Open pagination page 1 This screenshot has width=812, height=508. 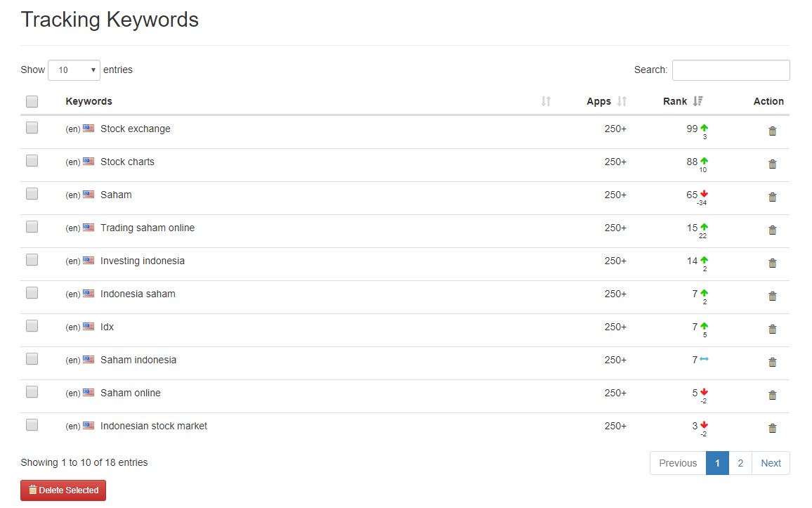[x=717, y=463]
